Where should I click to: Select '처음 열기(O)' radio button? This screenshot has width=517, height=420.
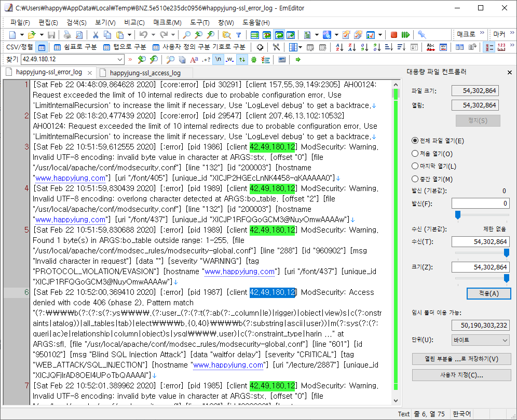(x=415, y=154)
